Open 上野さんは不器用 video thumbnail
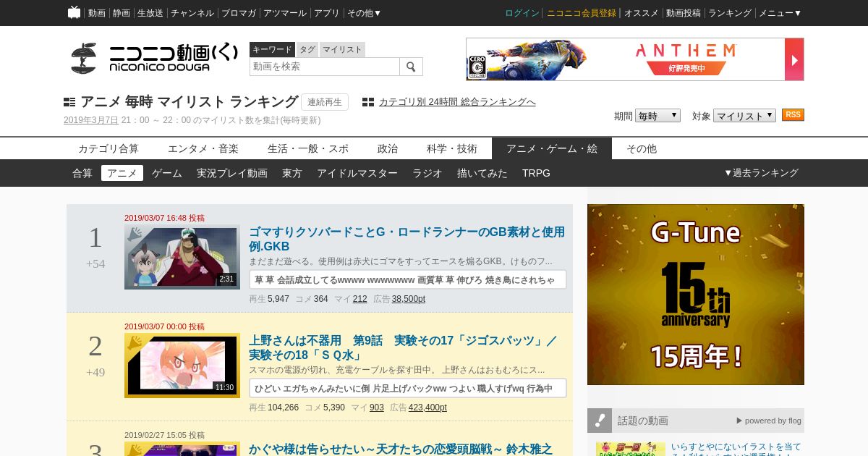 [182, 366]
